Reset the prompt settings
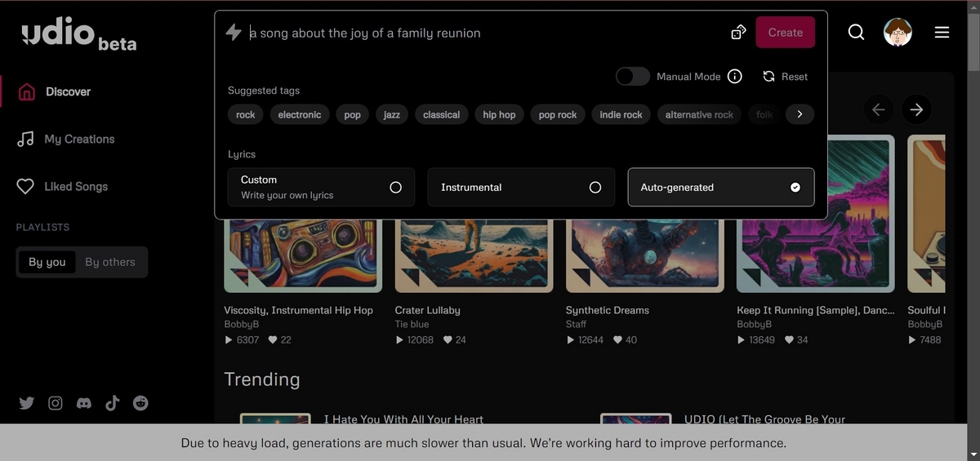Viewport: 980px width, 461px height. coord(786,77)
